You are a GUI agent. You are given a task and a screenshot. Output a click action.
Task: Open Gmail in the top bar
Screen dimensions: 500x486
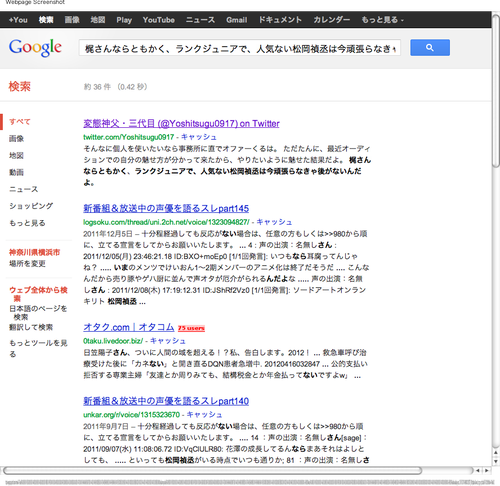coord(237,20)
